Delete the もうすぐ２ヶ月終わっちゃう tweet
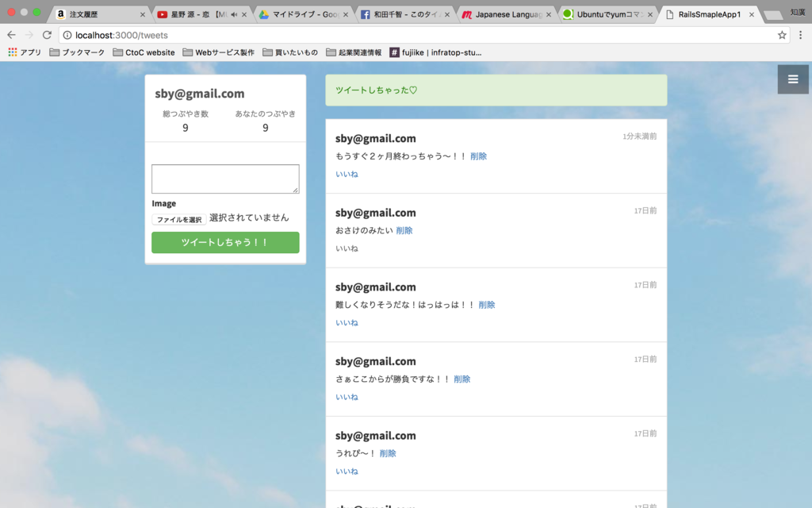Image resolution: width=812 pixels, height=508 pixels. [478, 156]
